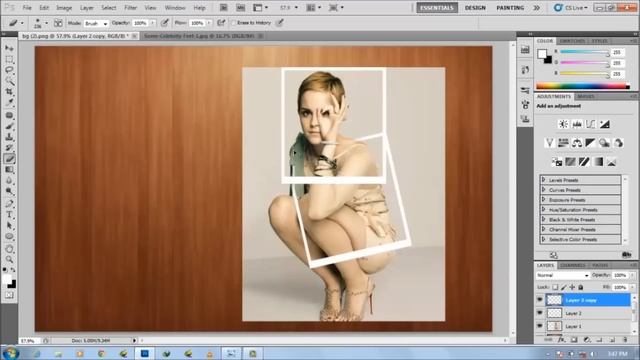Expand Exposure Presets list
This screenshot has width=640, height=360.
544,200
